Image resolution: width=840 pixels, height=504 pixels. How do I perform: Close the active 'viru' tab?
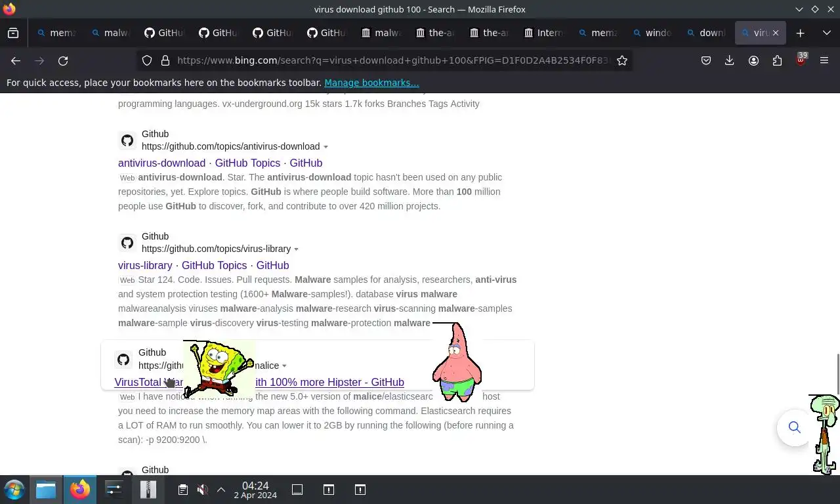point(775,33)
